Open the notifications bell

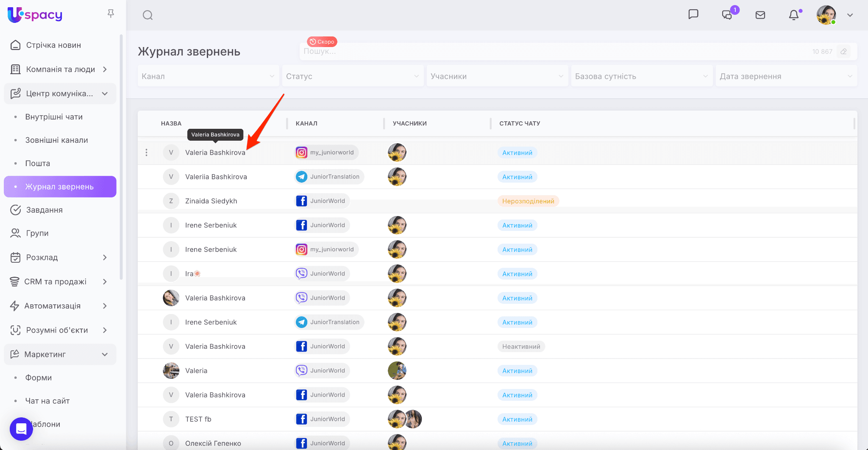[793, 15]
